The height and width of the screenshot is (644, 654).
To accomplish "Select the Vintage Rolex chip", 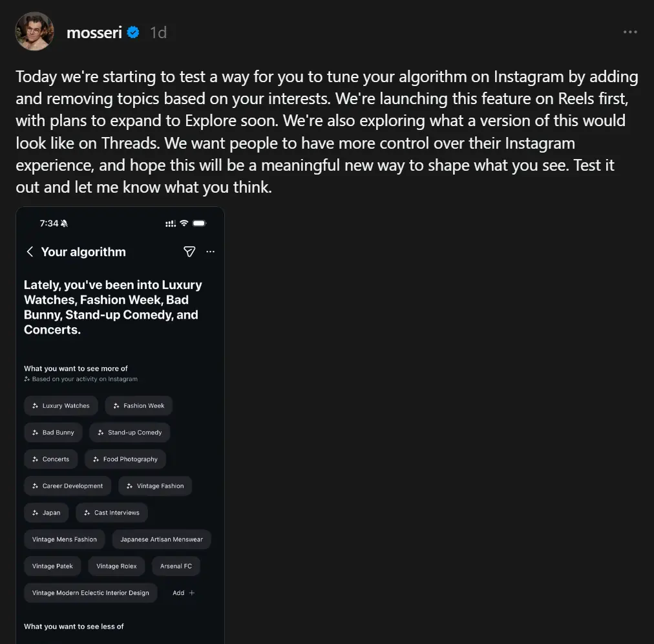I will (117, 566).
